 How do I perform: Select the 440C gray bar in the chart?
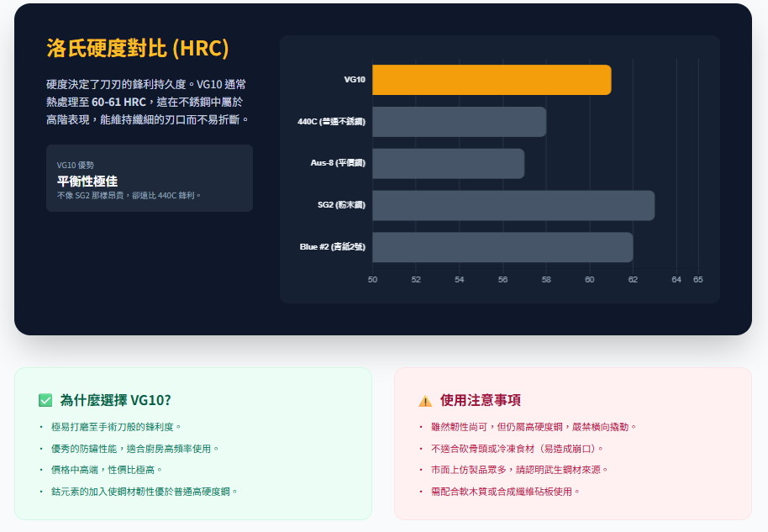point(459,122)
